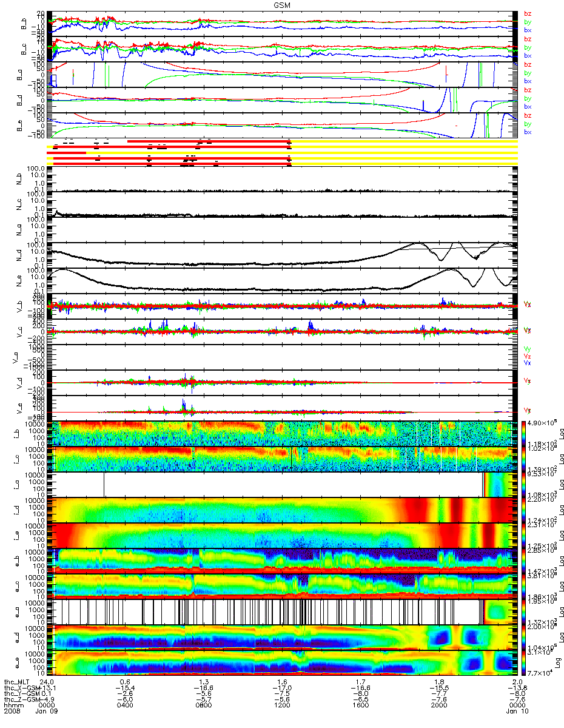Screen dimensions: 564x728
Task: Click the N_d density axis label
Action: point(18,255)
